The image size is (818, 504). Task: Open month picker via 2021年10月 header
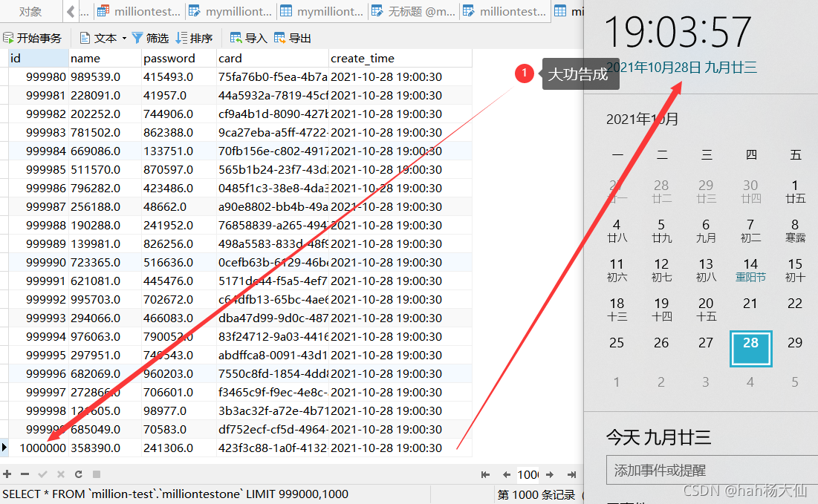[x=641, y=119]
